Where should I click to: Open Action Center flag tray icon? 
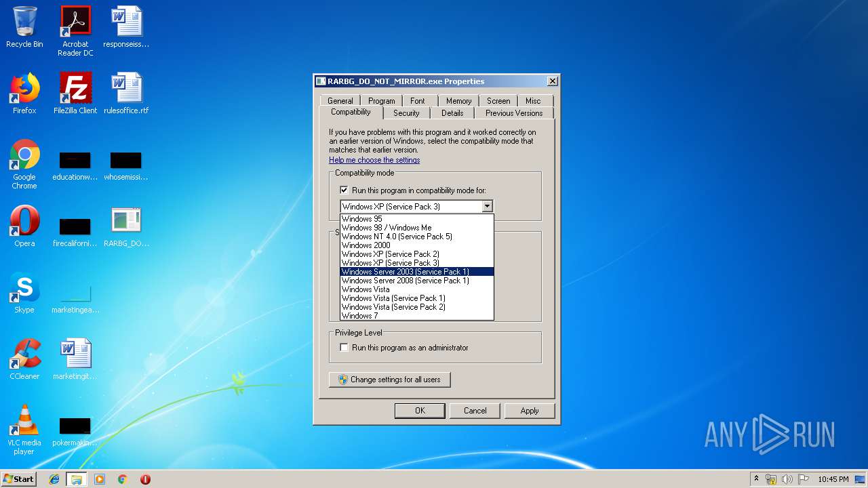[804, 479]
